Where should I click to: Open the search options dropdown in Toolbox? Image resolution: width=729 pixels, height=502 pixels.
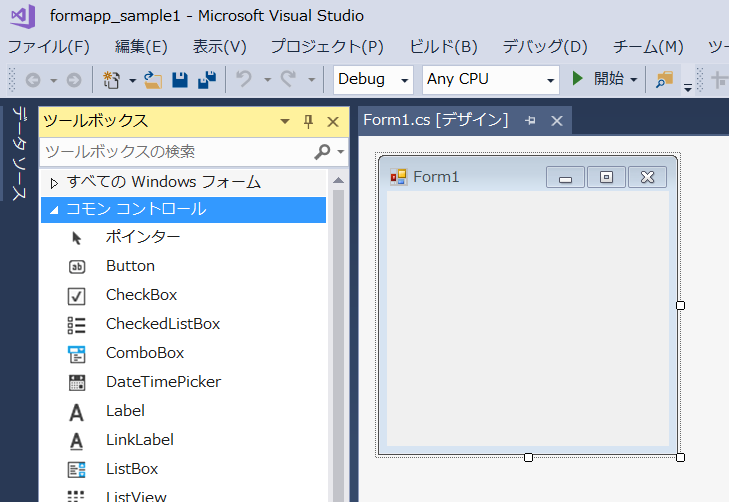(341, 152)
